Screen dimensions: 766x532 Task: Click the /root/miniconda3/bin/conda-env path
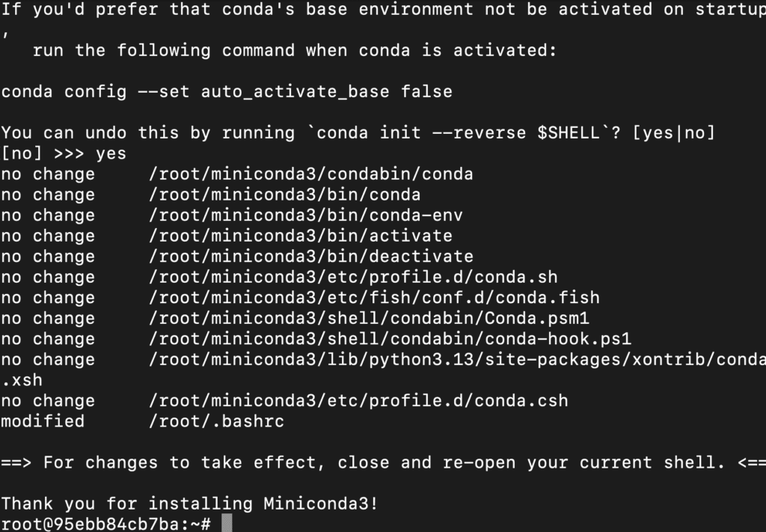tap(305, 215)
